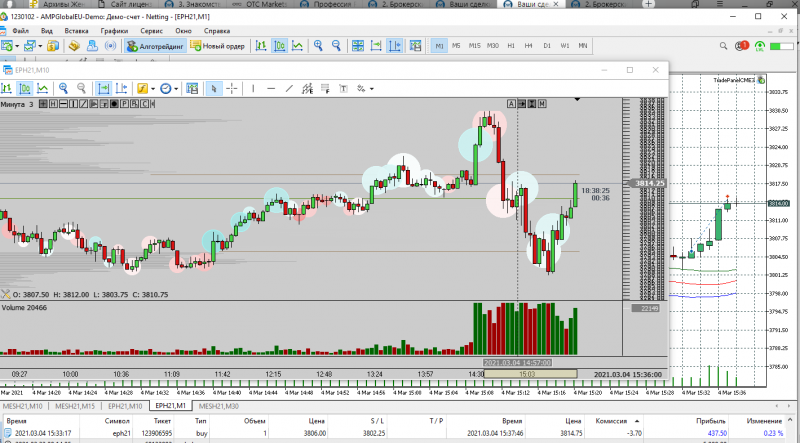
Task: Open Market Watch dollar-folder icon
Action: tap(53, 46)
